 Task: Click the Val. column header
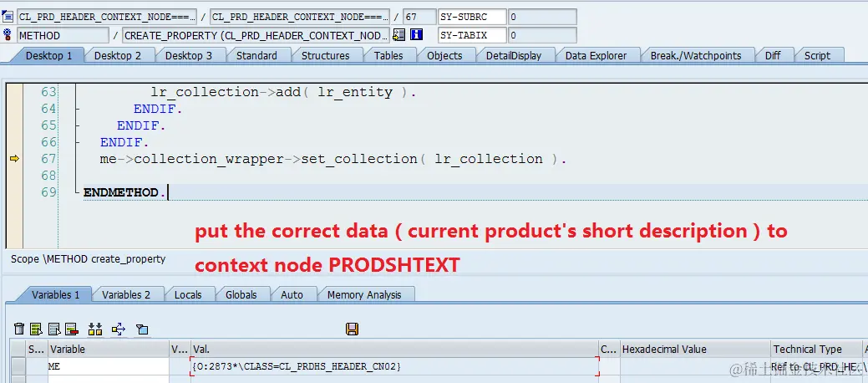point(394,350)
